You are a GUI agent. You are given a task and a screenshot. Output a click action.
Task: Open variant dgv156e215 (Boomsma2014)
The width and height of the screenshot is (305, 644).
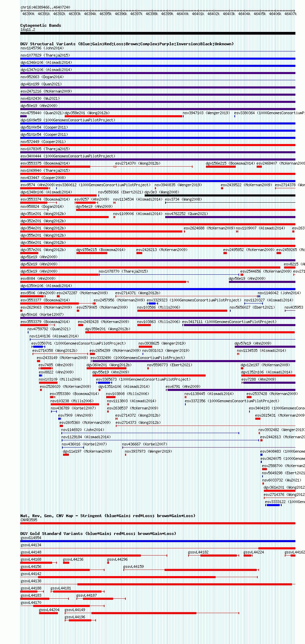(x=230, y=163)
